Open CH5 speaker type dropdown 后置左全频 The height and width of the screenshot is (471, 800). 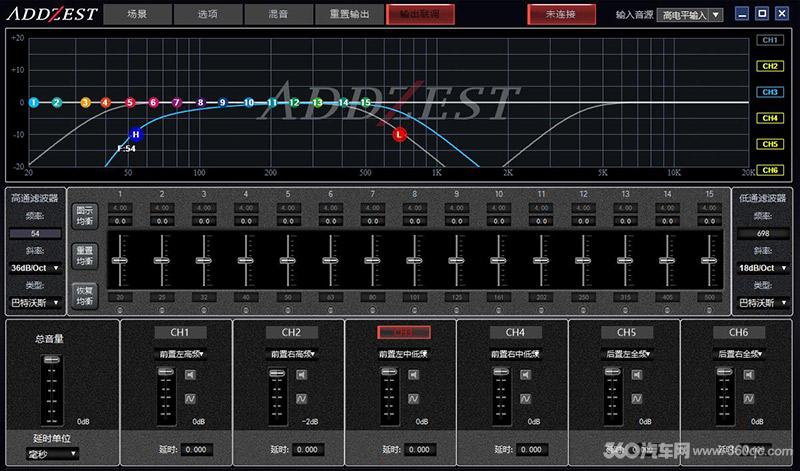coord(627,354)
